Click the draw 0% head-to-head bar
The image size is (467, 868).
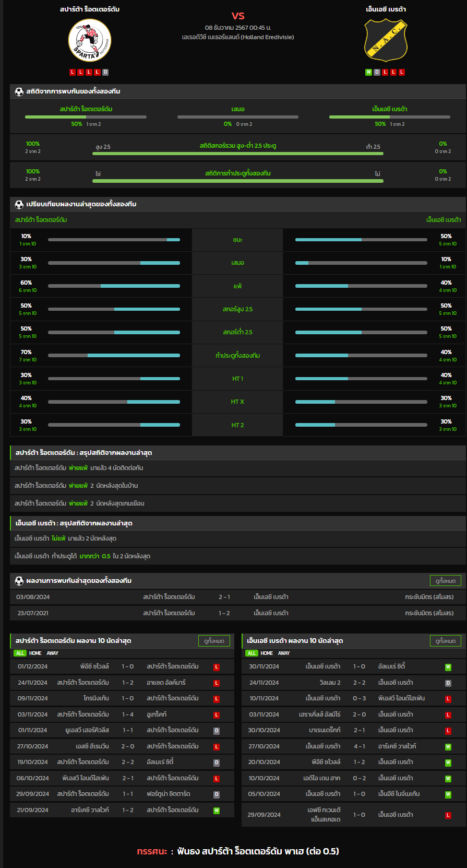pos(238,117)
